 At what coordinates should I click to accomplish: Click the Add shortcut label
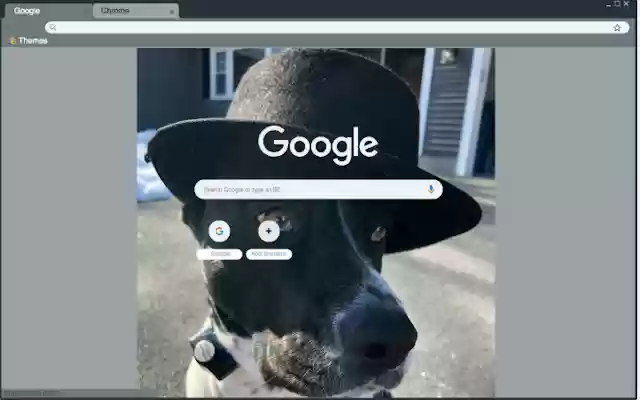coord(269,254)
